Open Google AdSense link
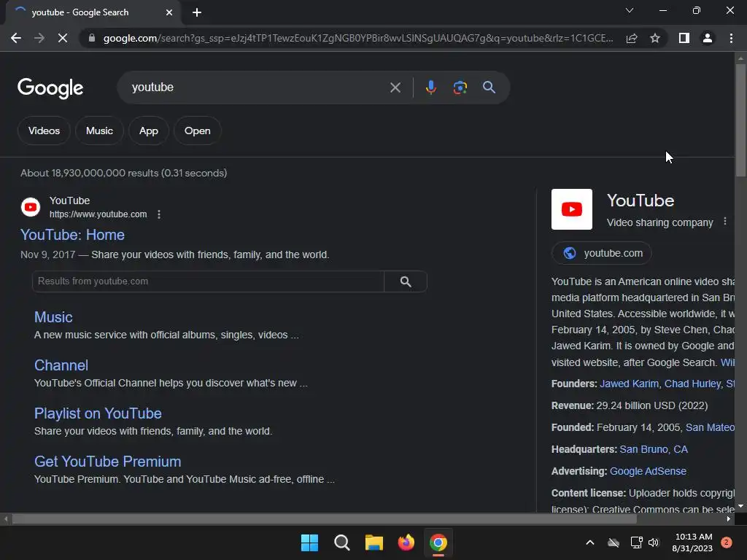Viewport: 747px width, 560px height. [x=648, y=472]
